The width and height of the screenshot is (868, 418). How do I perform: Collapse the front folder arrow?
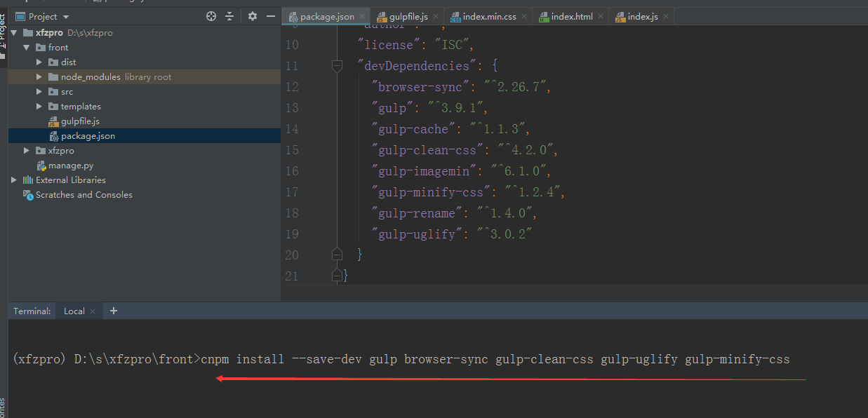click(x=27, y=48)
